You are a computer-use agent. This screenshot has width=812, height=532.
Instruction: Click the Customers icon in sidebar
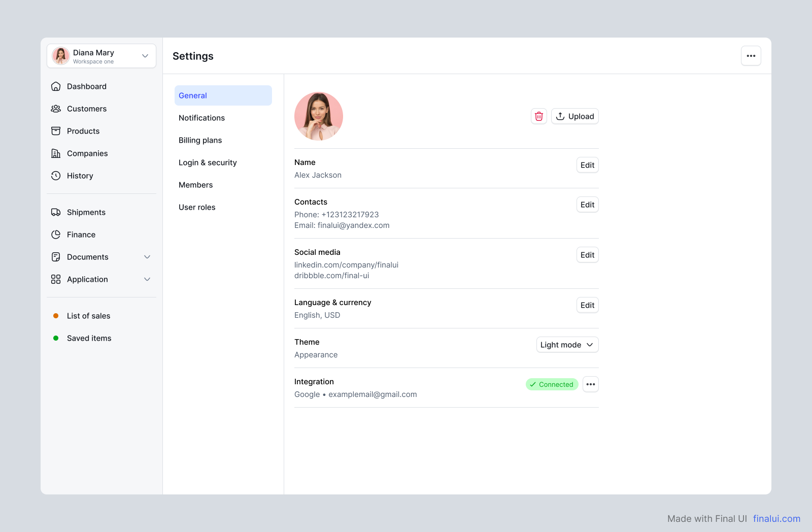56,109
